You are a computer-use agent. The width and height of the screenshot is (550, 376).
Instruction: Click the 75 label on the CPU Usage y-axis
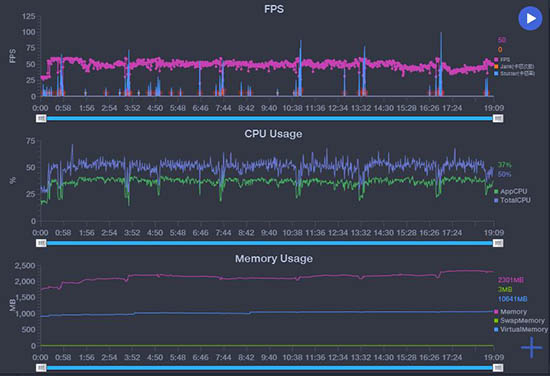tap(31, 141)
